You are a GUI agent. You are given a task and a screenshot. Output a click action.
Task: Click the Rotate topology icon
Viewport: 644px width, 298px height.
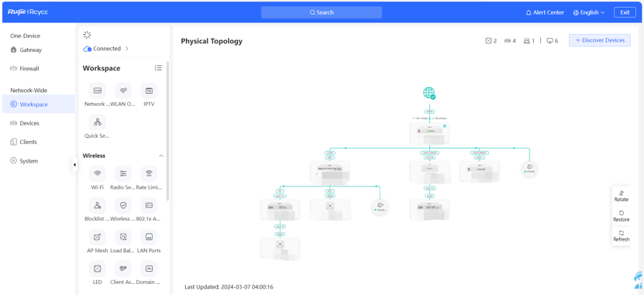pos(622,196)
